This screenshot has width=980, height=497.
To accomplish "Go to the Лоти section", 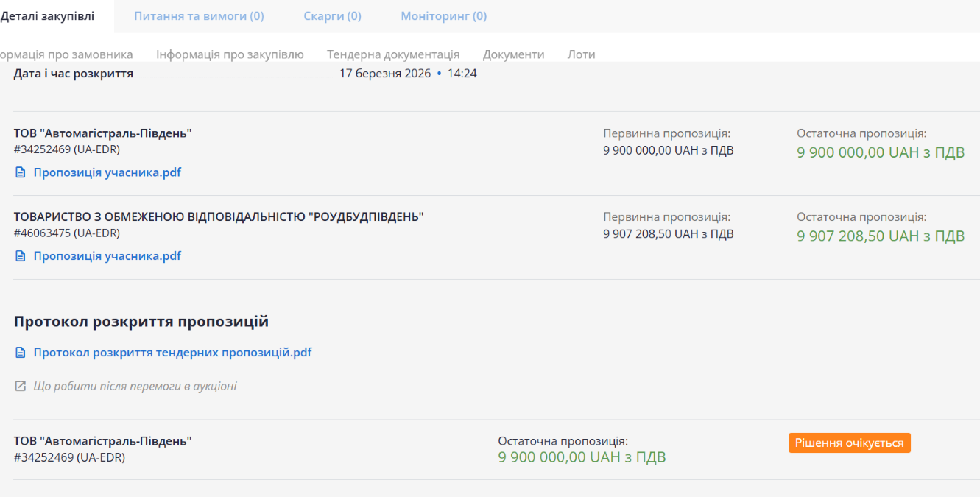I will 581,54.
